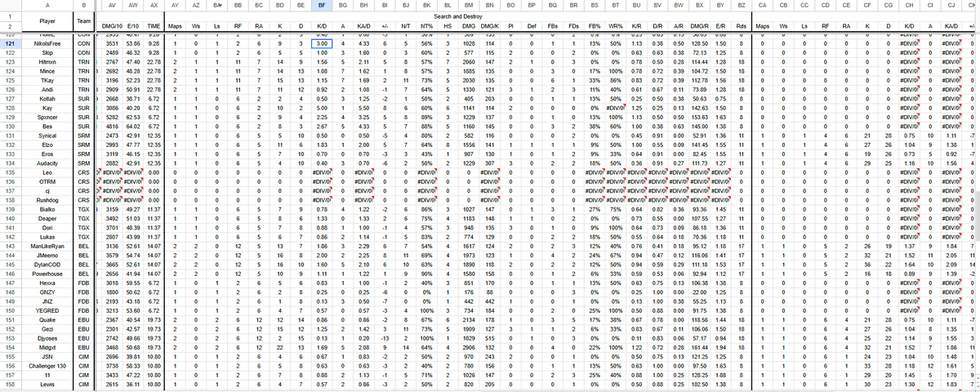This screenshot has width=980, height=392.
Task: Click the selected K/D cell 3.00
Action: [x=322, y=44]
